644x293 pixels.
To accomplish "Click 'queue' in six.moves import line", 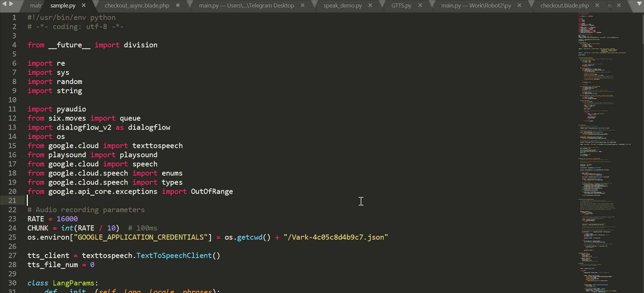I will 130,118.
